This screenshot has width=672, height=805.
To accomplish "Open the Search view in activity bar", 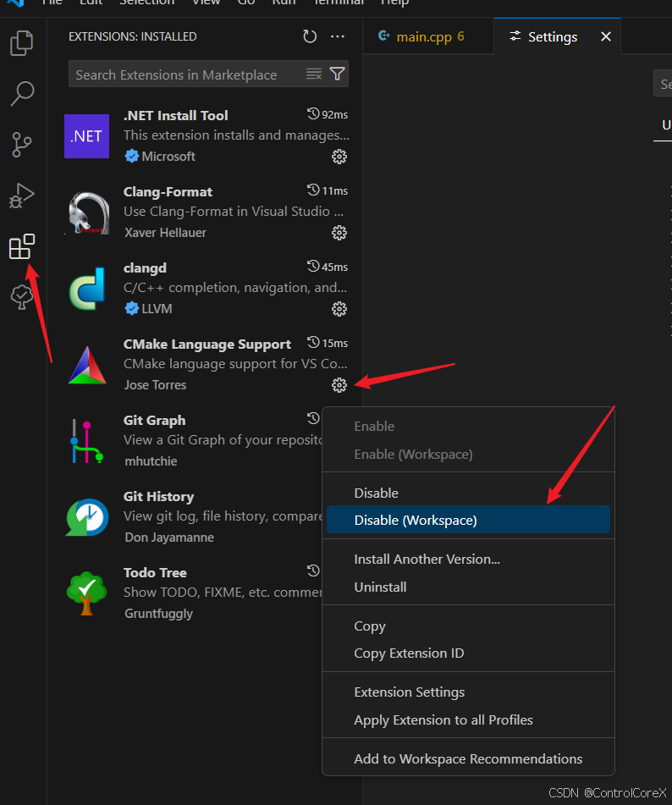I will (x=21, y=94).
